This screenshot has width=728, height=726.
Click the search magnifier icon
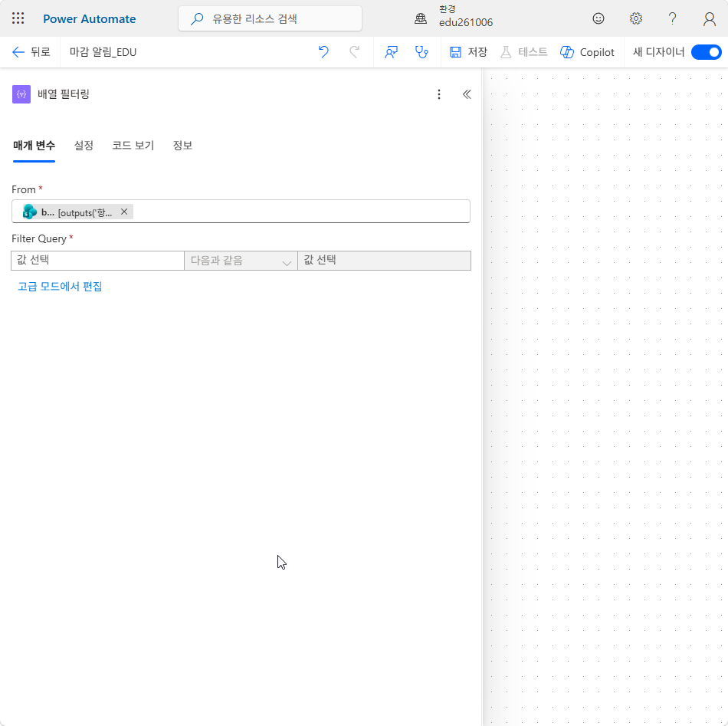(197, 19)
